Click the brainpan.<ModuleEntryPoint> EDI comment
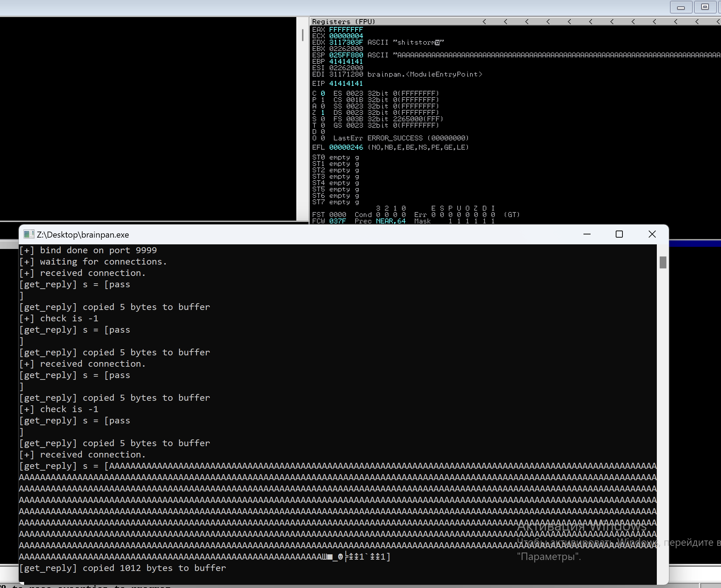The image size is (721, 588). tap(424, 74)
